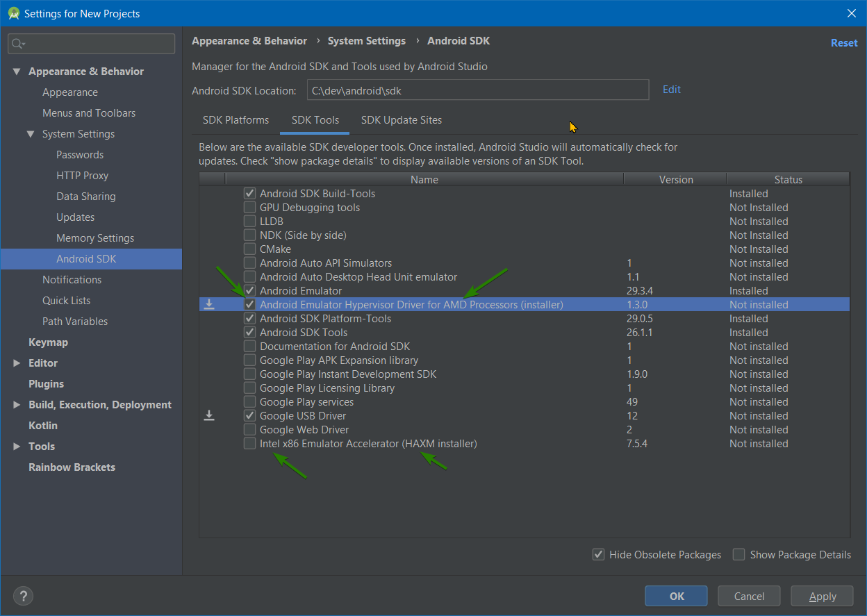This screenshot has width=867, height=616.
Task: Open Menus and Toolbars settings
Action: pyautogui.click(x=89, y=113)
